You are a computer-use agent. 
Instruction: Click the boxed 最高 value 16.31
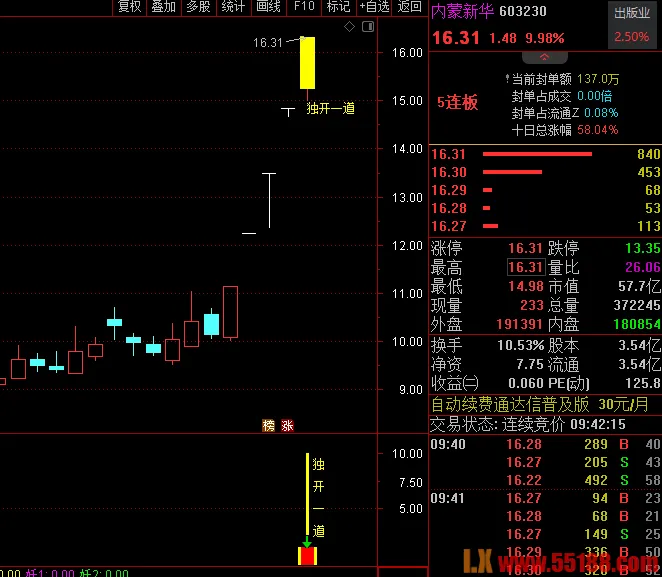[x=525, y=267]
